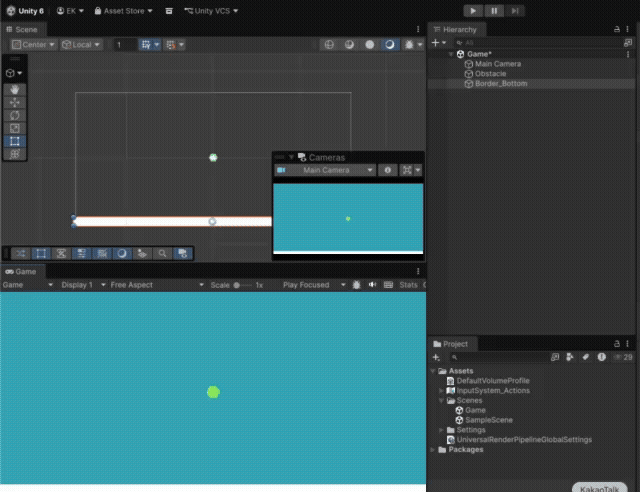Switch to the Scene tab

tap(22, 29)
